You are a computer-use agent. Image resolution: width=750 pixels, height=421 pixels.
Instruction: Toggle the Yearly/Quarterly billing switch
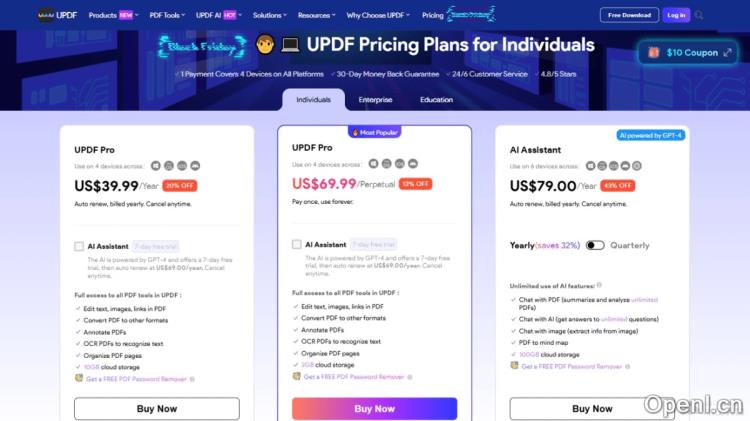click(595, 245)
